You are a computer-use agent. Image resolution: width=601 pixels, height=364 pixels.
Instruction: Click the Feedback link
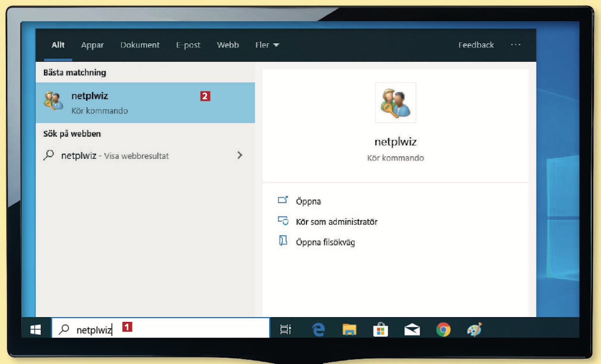point(476,45)
